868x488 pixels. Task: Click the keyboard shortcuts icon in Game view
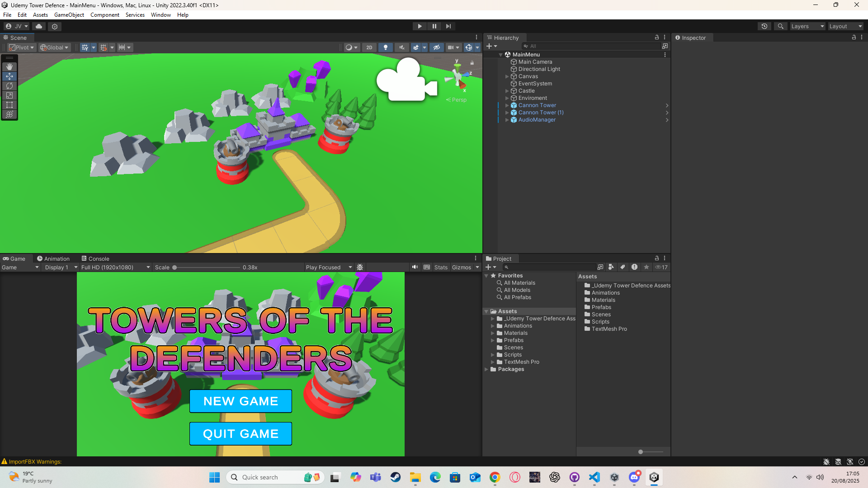(427, 267)
